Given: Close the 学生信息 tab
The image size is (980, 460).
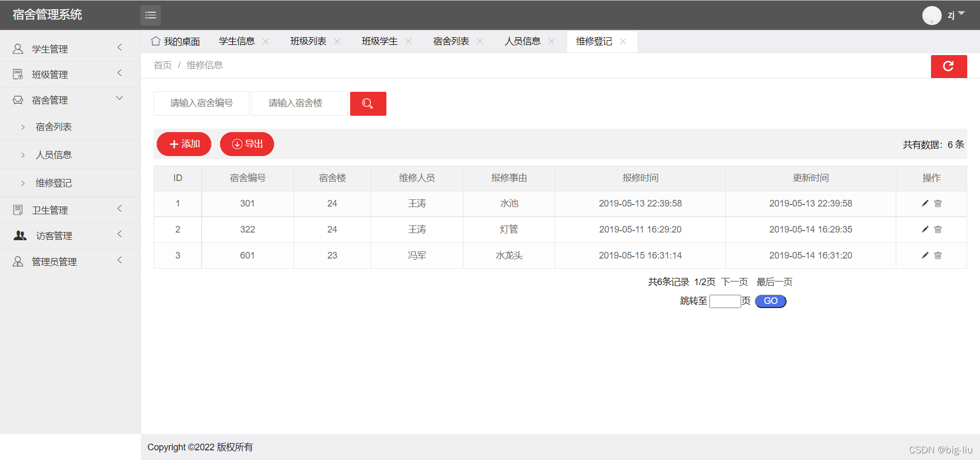Looking at the screenshot, I should point(266,41).
